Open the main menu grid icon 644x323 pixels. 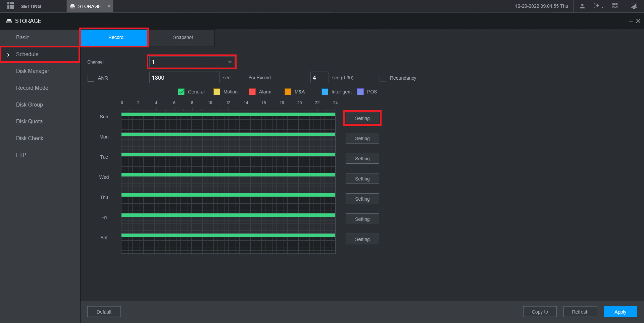[11, 6]
